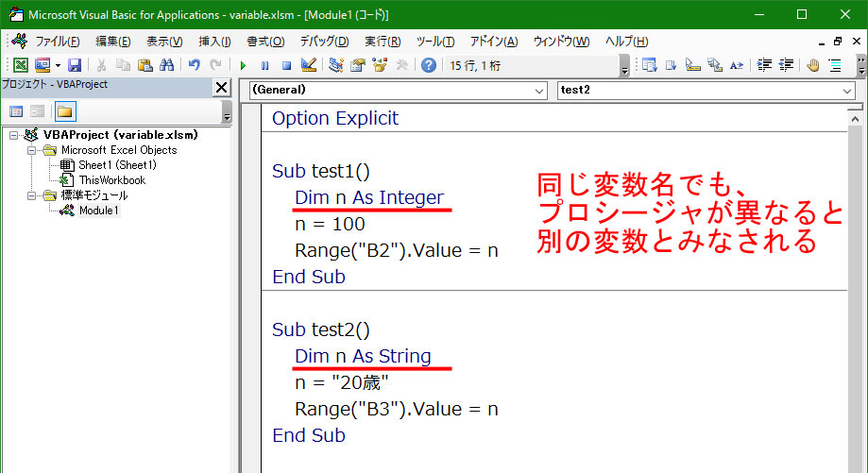
Task: Toggle Design Mode icon
Action: [308, 65]
